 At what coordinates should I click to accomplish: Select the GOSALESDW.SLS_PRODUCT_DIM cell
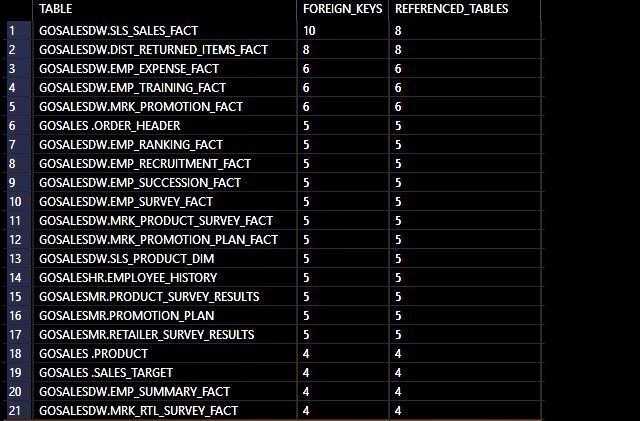pos(164,259)
